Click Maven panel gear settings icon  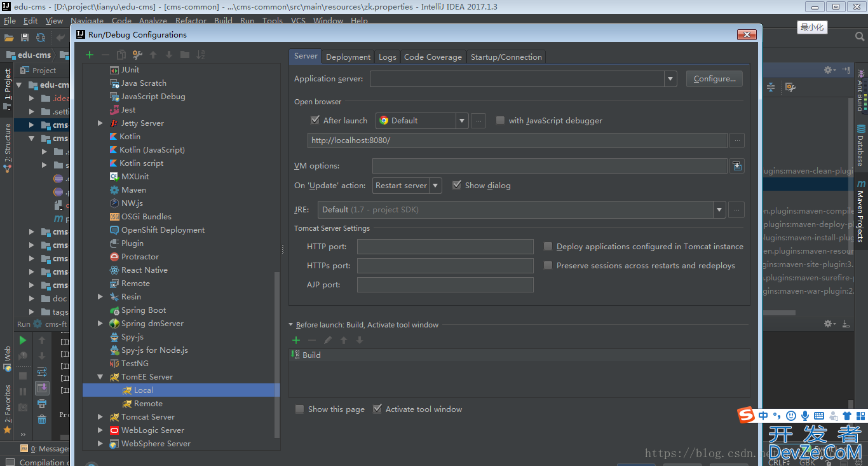(830, 70)
